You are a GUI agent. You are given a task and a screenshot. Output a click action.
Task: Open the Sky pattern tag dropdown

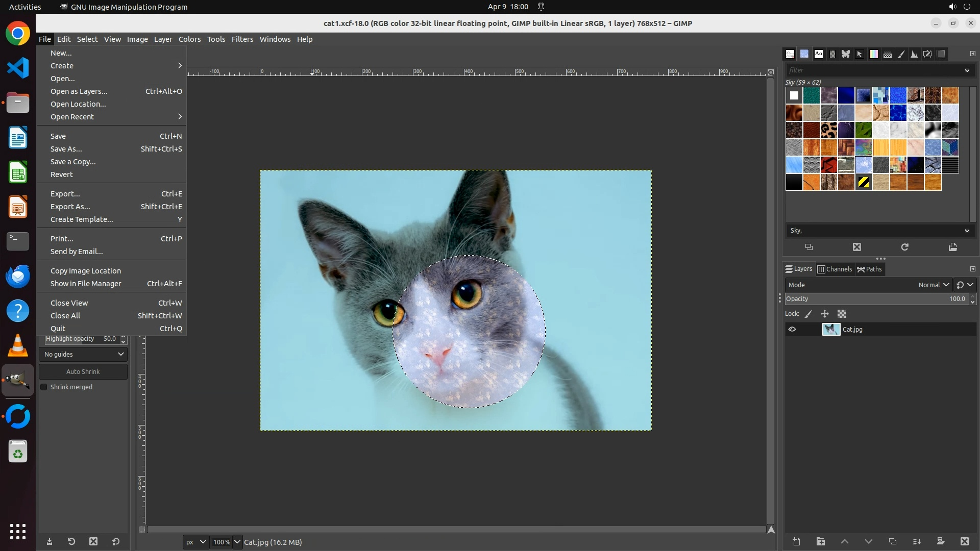tap(967, 231)
